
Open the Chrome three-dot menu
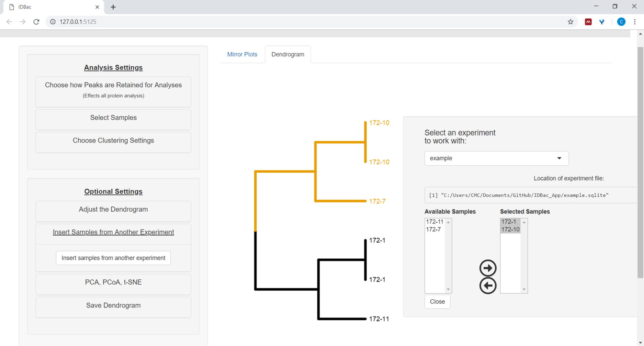pyautogui.click(x=635, y=22)
